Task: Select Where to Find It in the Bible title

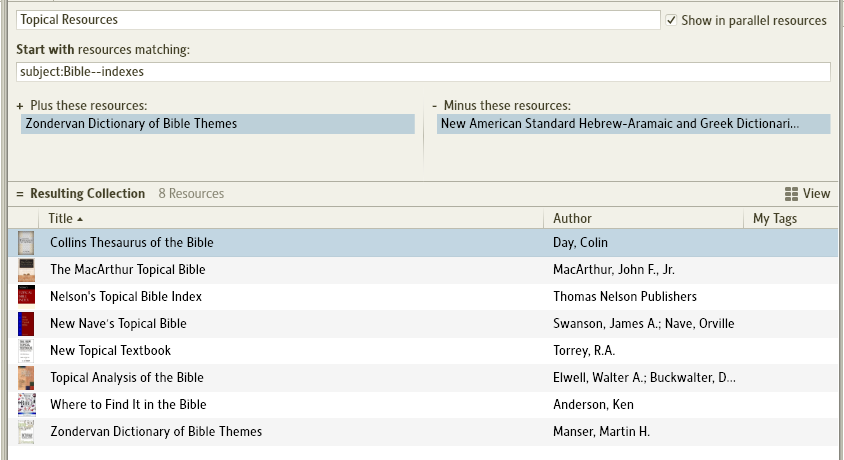Action: point(128,404)
